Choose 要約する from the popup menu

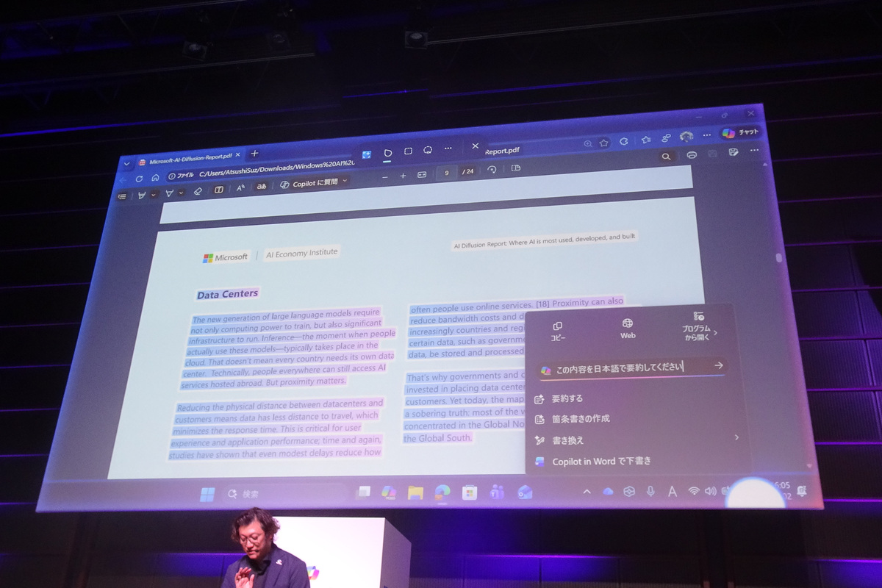click(x=559, y=399)
